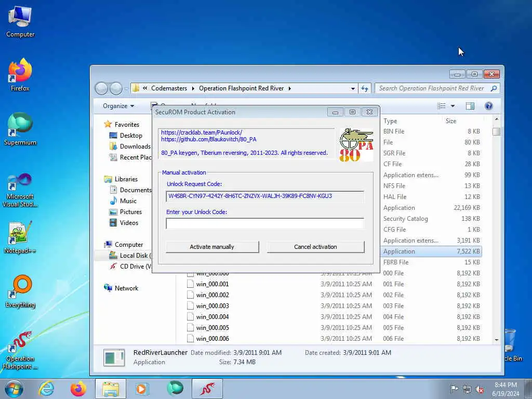Select Desktop under Favorites
Viewport: 532px width, 399px height.
click(x=130, y=136)
